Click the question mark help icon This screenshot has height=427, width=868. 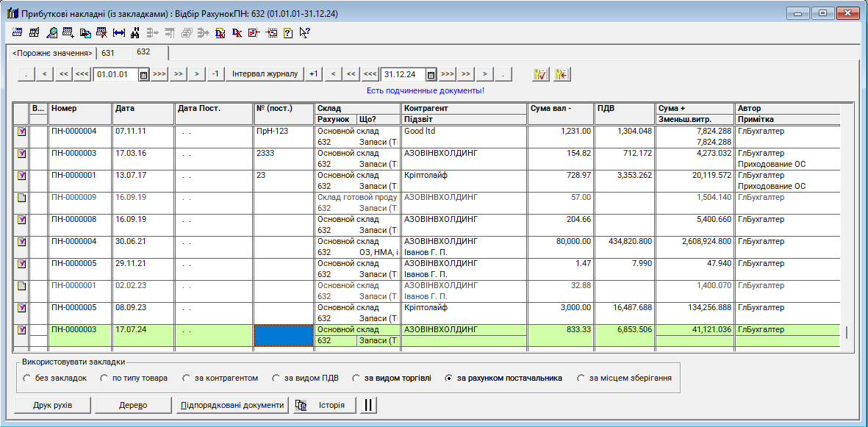pos(287,32)
